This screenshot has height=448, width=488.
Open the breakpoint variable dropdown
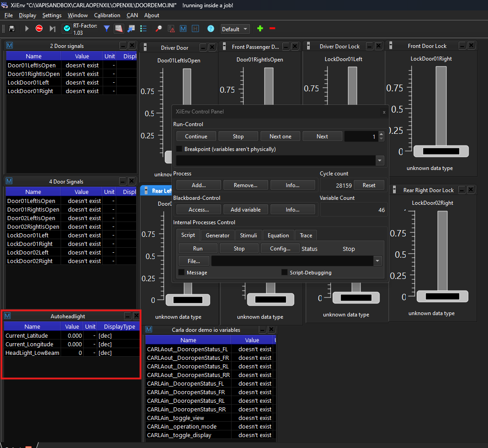point(379,160)
